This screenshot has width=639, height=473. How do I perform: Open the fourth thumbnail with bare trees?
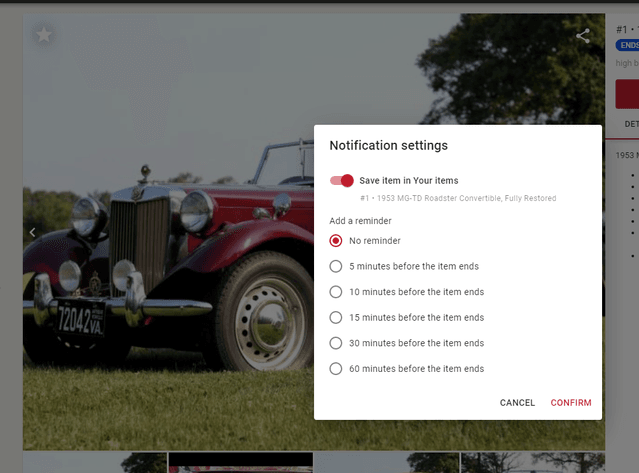coord(533,462)
